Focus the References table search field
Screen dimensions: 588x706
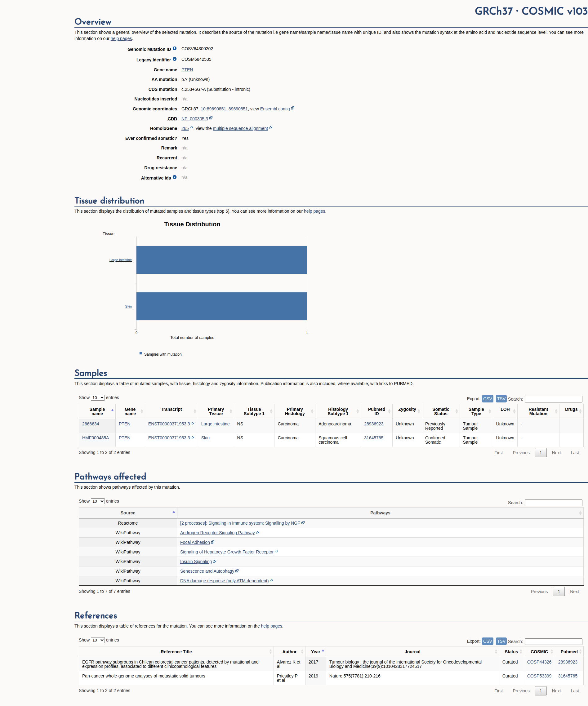click(x=553, y=642)
